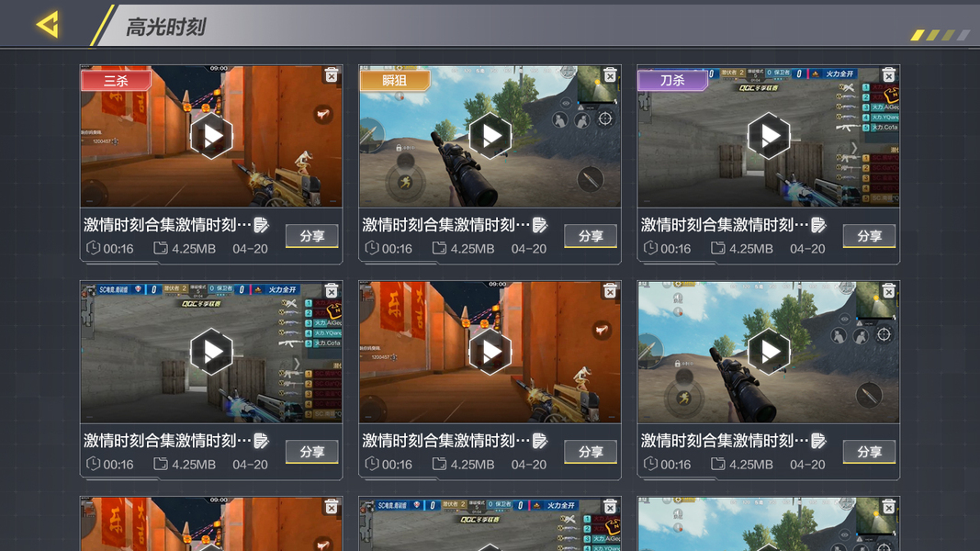
Task: Delete the 瞬狙 highlight clip
Action: coord(610,75)
